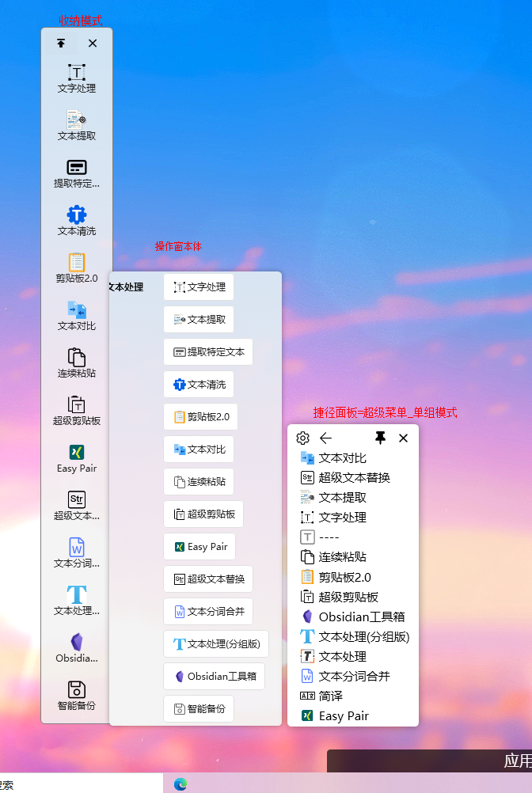Open Microsoft Edge from the taskbar
The width and height of the screenshot is (532, 793).
180,784
